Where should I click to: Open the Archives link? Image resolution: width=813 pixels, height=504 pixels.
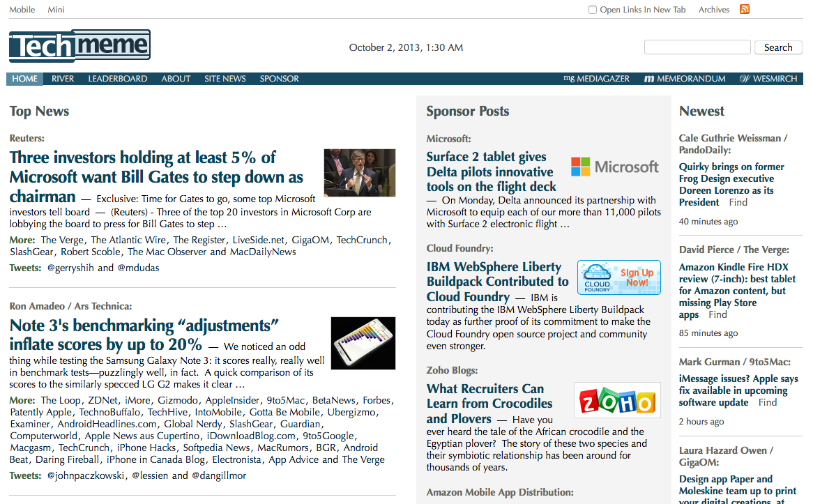tap(713, 9)
